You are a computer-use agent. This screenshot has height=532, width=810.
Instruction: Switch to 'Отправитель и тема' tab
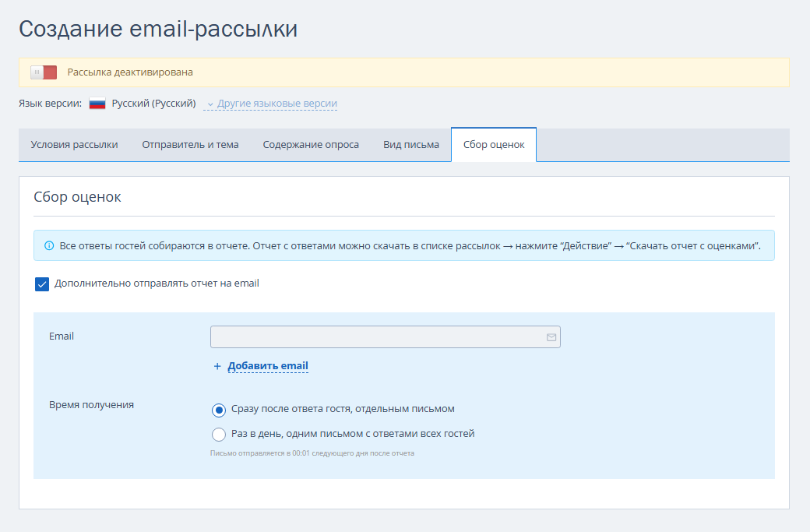pyautogui.click(x=190, y=145)
